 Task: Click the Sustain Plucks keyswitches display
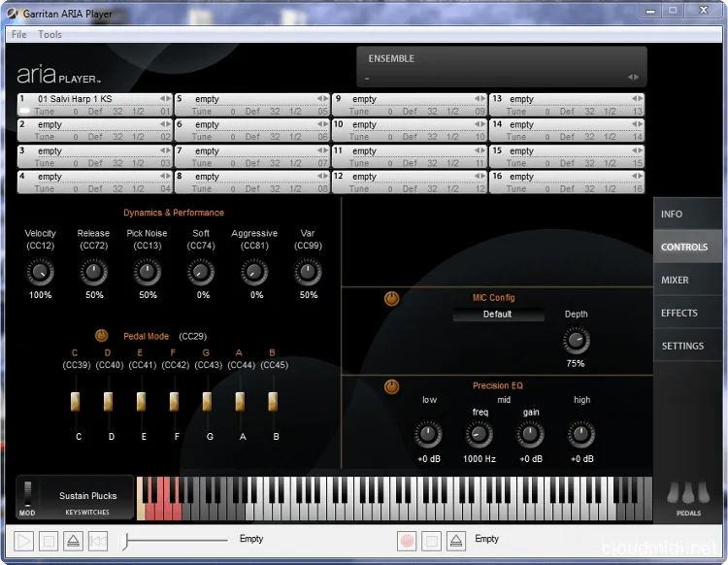(87, 496)
